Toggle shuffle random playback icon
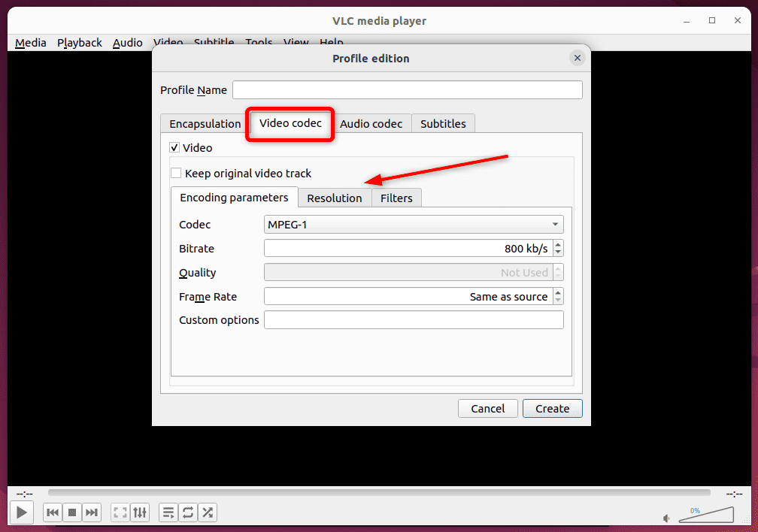758x532 pixels. 208,512
